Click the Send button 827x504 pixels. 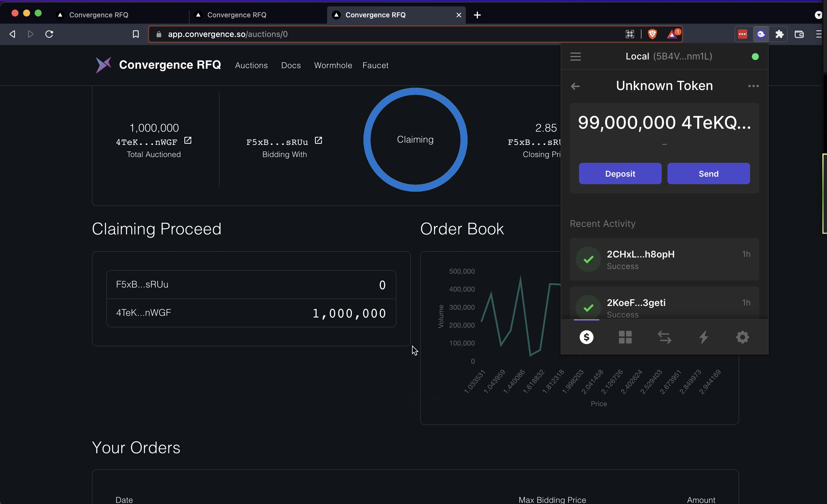pyautogui.click(x=708, y=174)
